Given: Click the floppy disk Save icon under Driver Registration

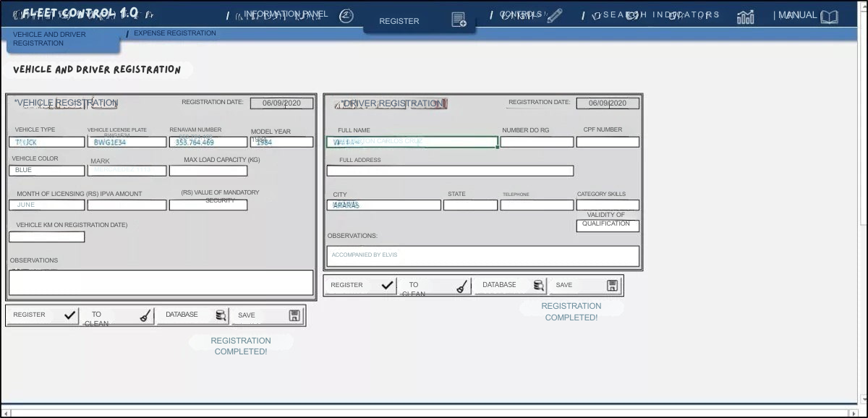Looking at the screenshot, I should [x=612, y=285].
